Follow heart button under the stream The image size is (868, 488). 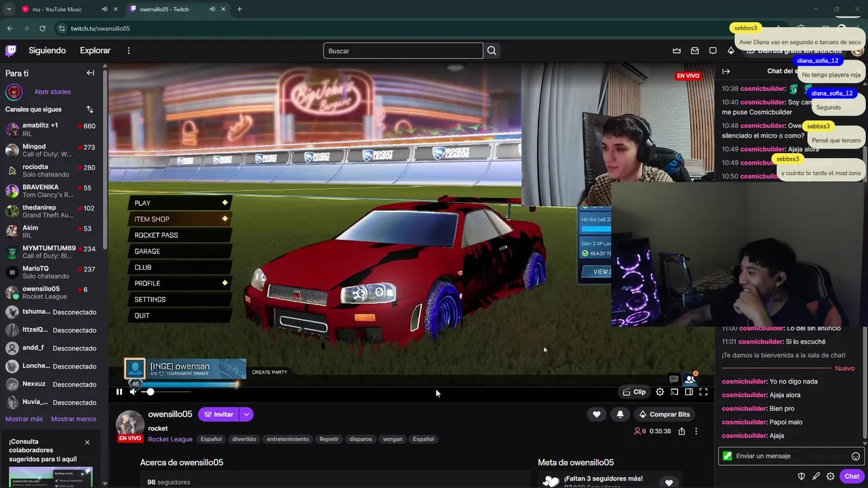tap(597, 414)
